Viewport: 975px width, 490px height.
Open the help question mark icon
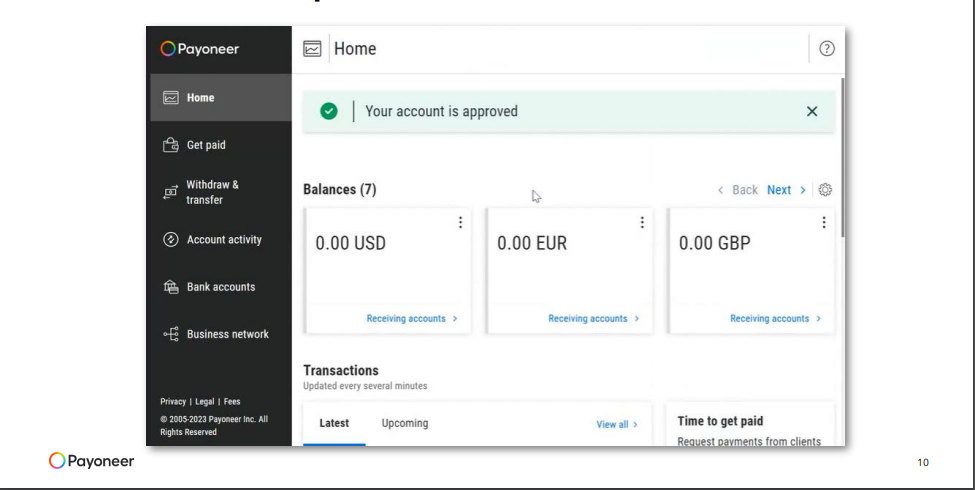(x=826, y=49)
